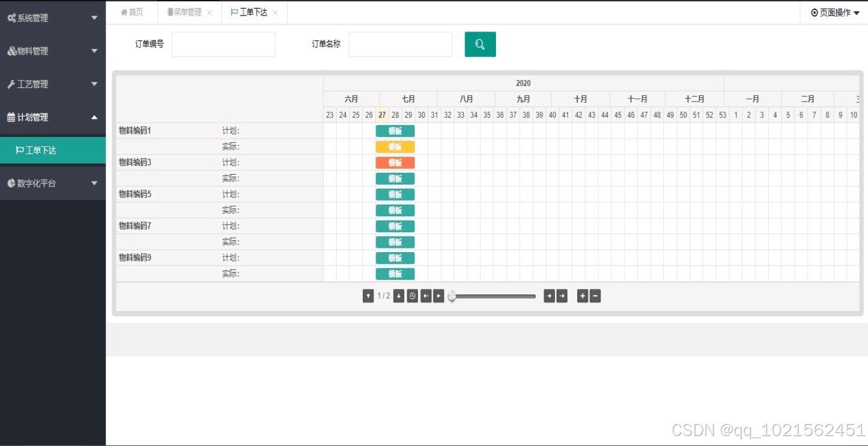Click the green search button
Image resolution: width=868 pixels, height=446 pixels.
click(480, 44)
